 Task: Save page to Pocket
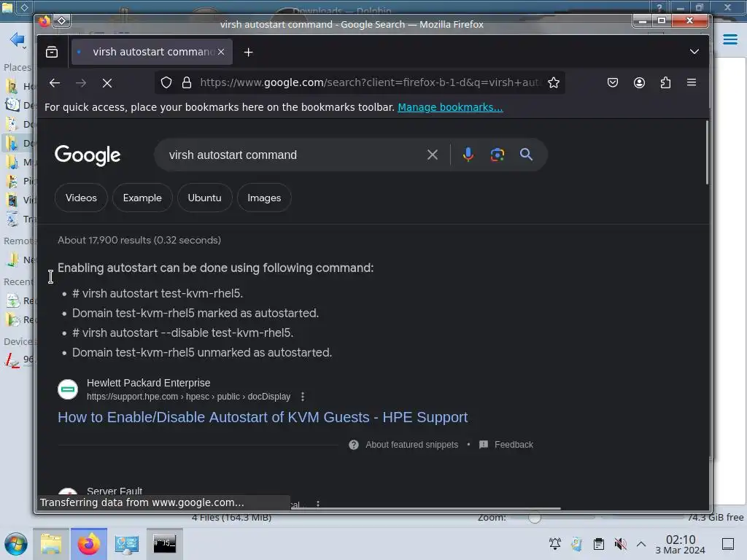point(613,83)
